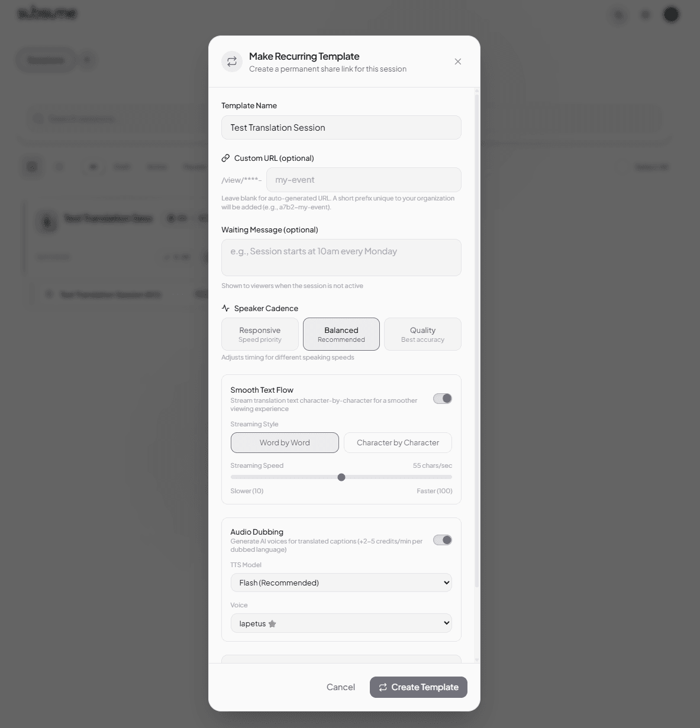This screenshot has width=700, height=728.
Task: Cancel the recurring template dialog
Action: point(340,687)
